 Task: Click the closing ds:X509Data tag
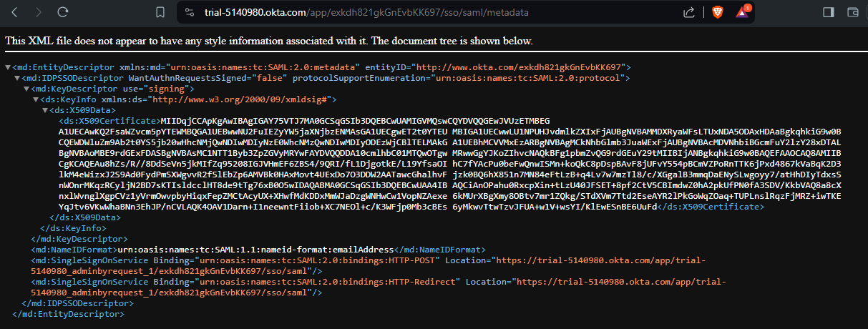84,217
